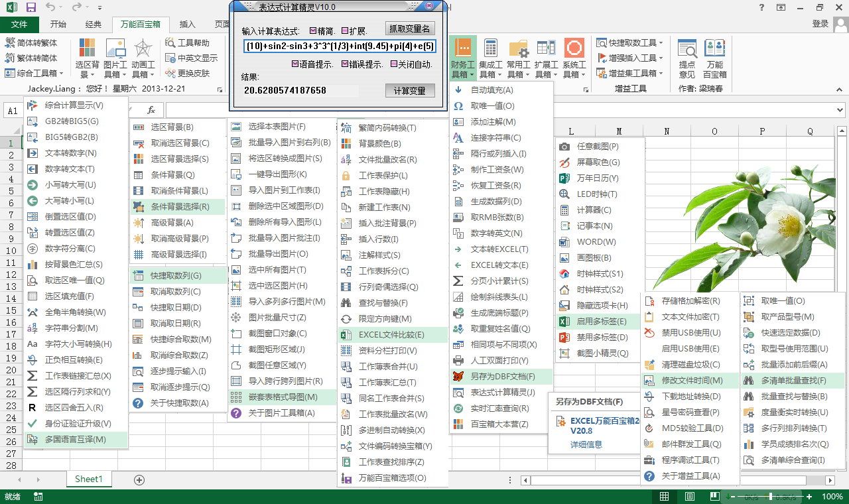The width and height of the screenshot is (849, 504).
Task: Click the zoom slider handle in status bar
Action: (770, 496)
